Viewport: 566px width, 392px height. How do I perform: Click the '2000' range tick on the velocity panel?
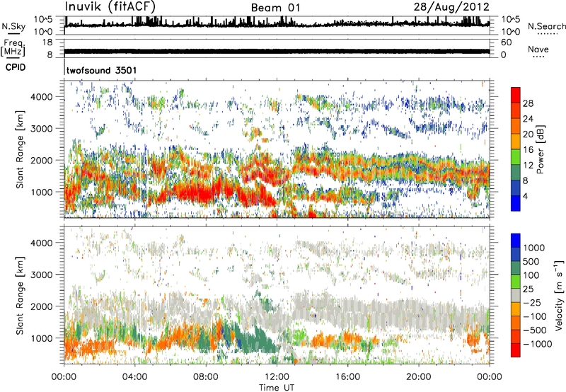click(42, 306)
